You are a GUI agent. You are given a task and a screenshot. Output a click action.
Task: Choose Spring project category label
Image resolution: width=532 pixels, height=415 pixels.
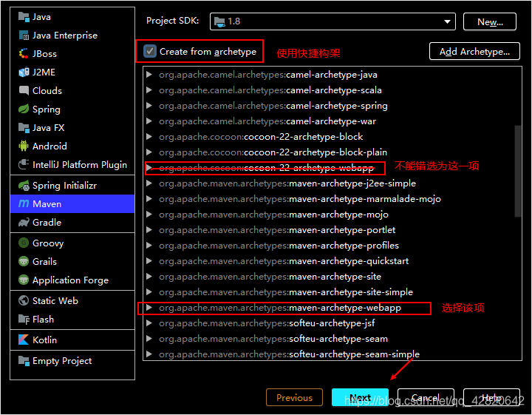tap(46, 109)
